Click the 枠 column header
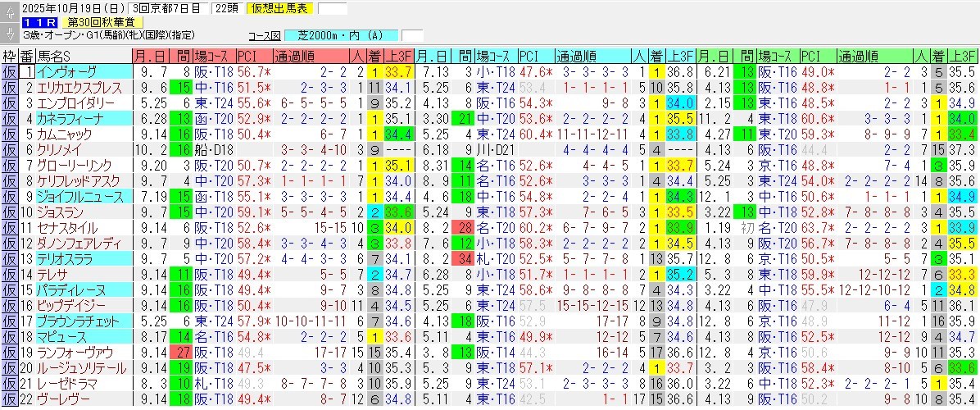Viewport: 980px width, 410px height. coord(9,57)
